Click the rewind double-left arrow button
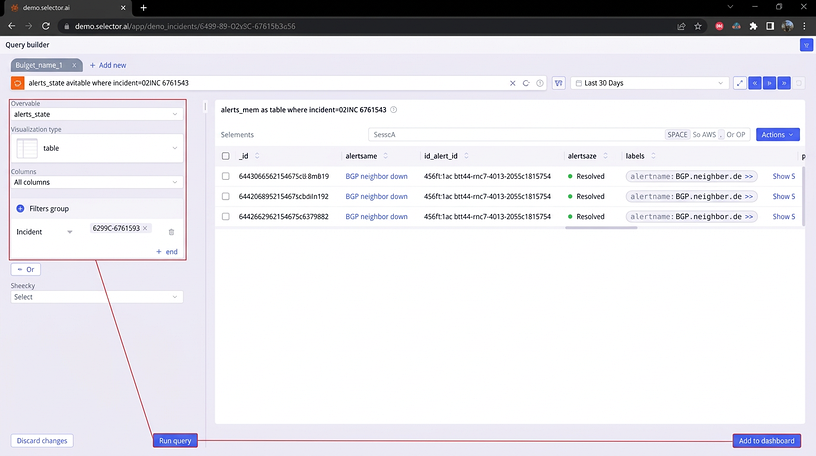816x456 pixels. [x=755, y=83]
